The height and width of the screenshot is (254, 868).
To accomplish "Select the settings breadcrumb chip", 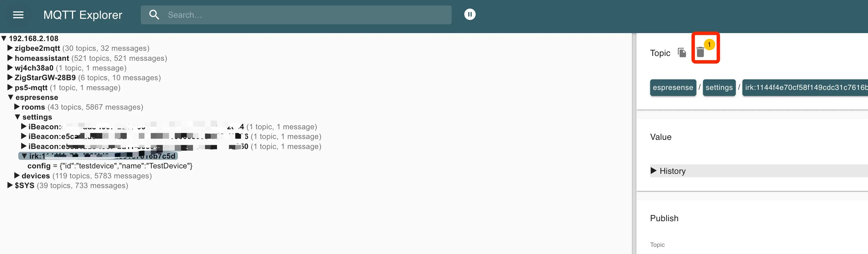I will [719, 88].
